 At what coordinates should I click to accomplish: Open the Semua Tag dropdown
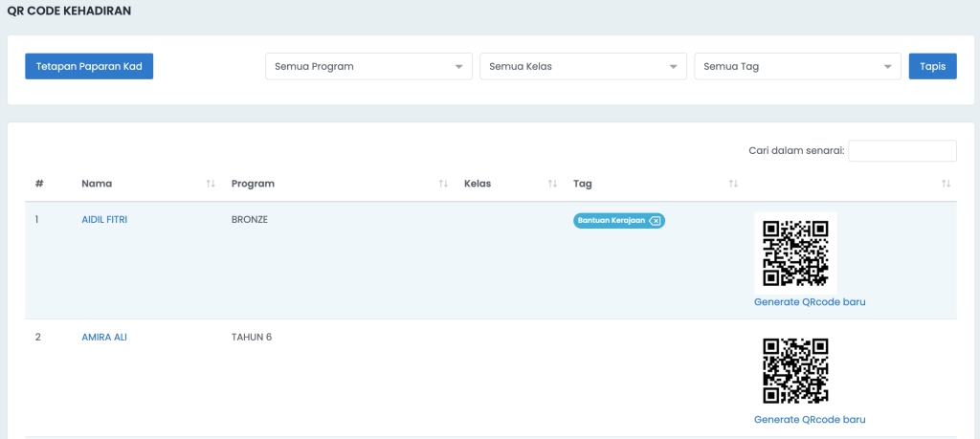(x=797, y=66)
